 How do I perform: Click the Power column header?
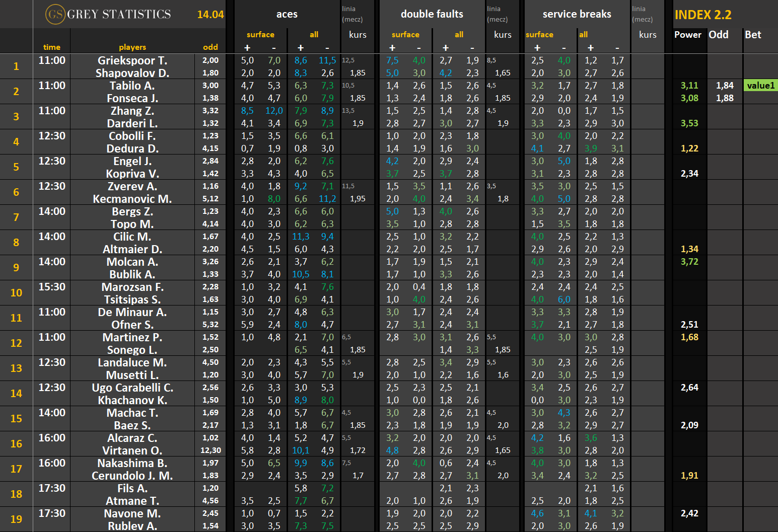(688, 35)
